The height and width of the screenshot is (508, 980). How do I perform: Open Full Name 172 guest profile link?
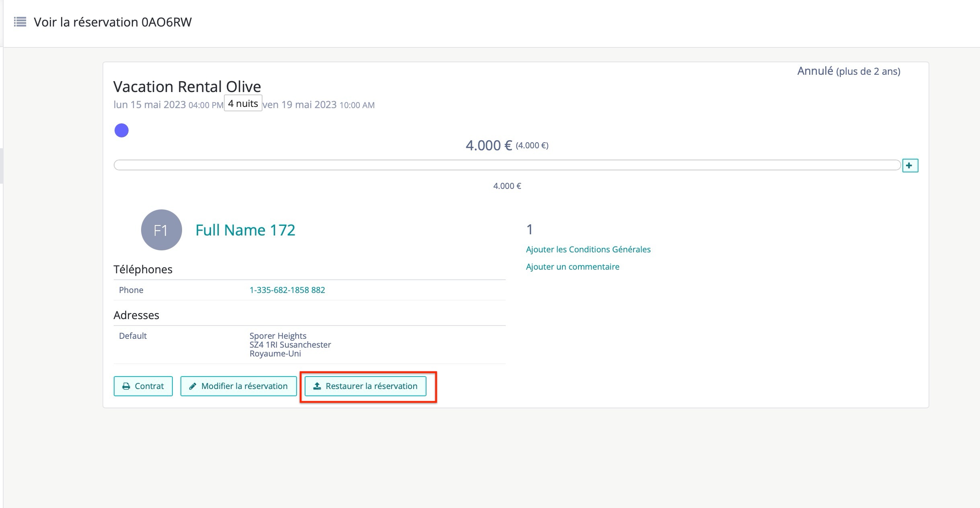245,230
